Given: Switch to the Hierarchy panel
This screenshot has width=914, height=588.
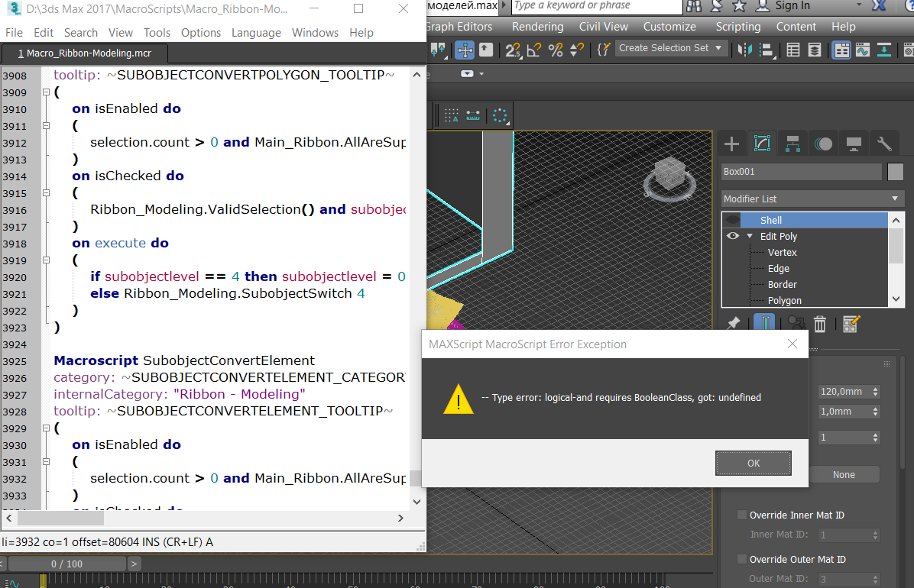Looking at the screenshot, I should (792, 143).
